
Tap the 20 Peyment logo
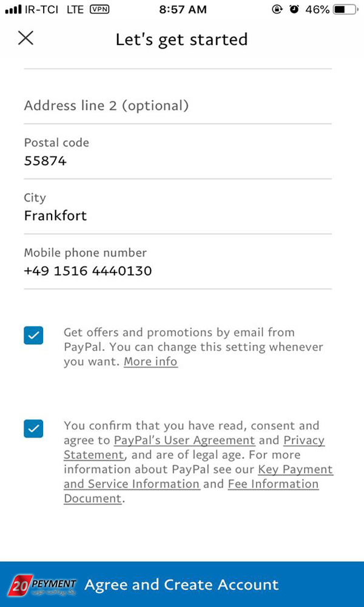click(42, 584)
